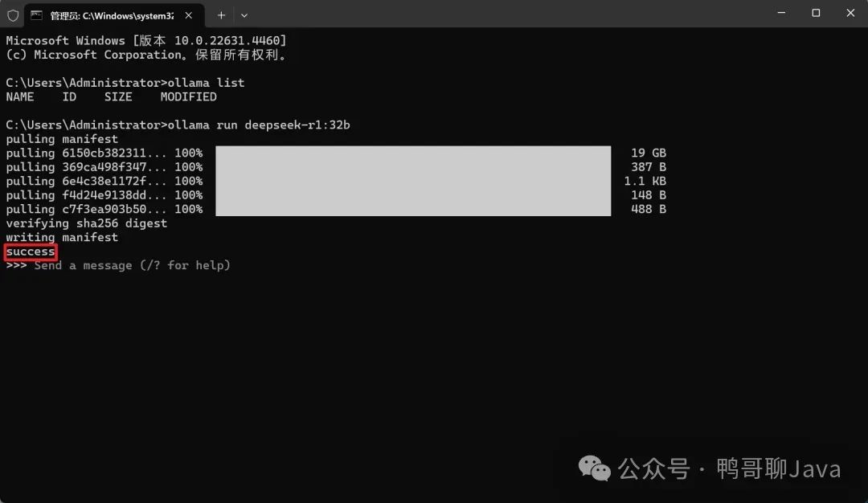Click the Microsoft Corporation copyright line
The height and width of the screenshot is (503, 868).
[146, 55]
